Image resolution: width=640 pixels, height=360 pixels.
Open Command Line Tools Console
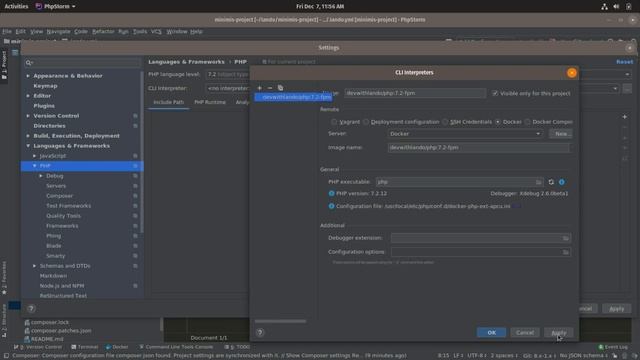tap(176, 347)
